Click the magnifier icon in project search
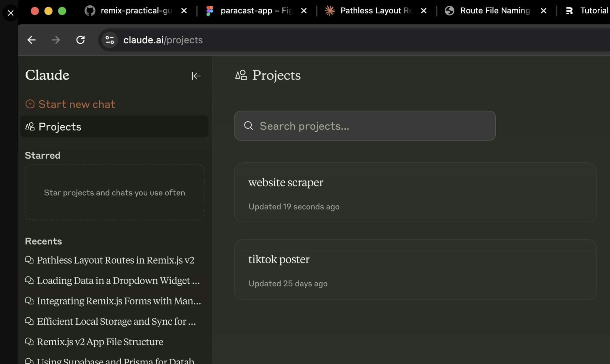Viewport: 610px width, 364px height. pos(248,126)
